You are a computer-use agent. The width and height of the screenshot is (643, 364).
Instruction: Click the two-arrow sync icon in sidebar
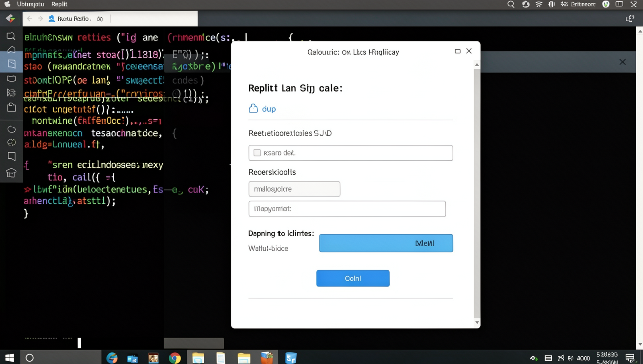coord(12,143)
